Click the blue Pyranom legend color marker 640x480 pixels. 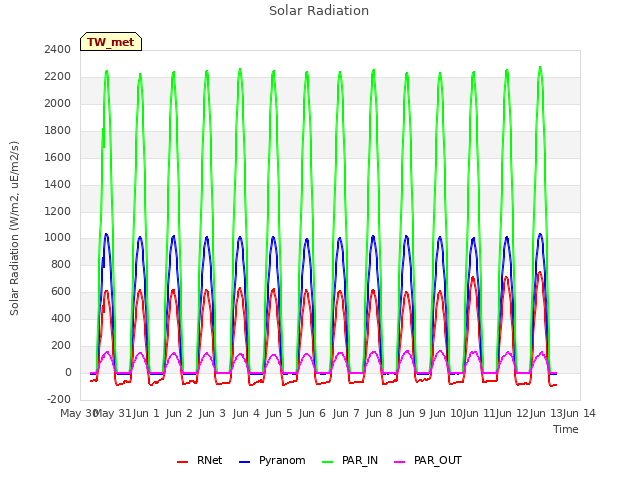(244, 462)
